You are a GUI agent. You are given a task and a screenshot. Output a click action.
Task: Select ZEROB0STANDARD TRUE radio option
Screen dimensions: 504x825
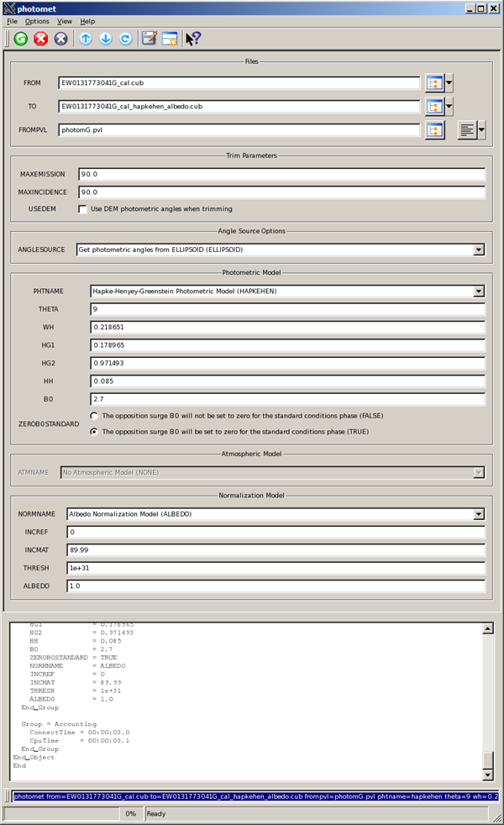95,432
